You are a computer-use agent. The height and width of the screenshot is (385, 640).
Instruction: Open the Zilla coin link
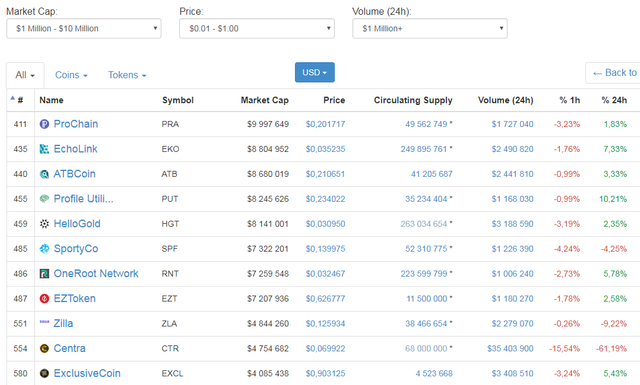(63, 323)
